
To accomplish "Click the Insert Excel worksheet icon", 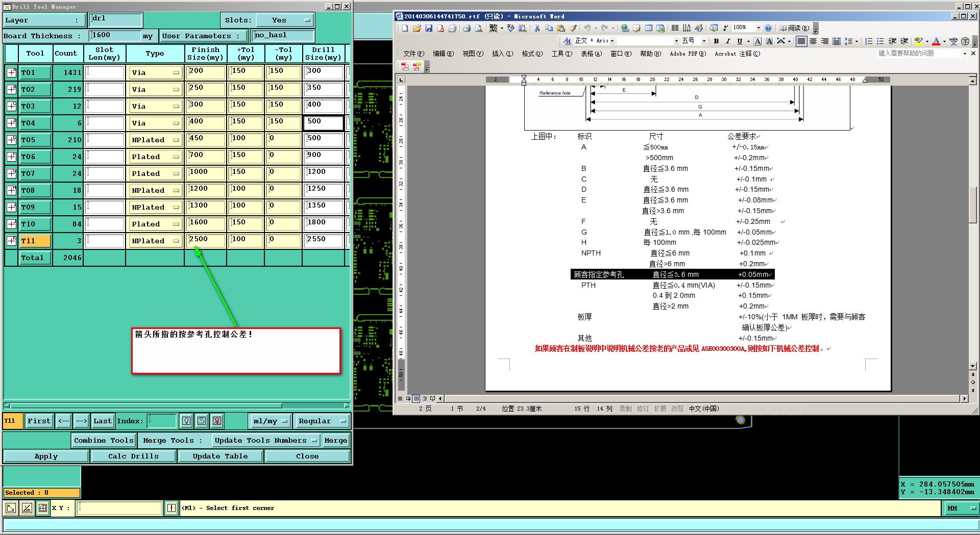I will [x=660, y=28].
